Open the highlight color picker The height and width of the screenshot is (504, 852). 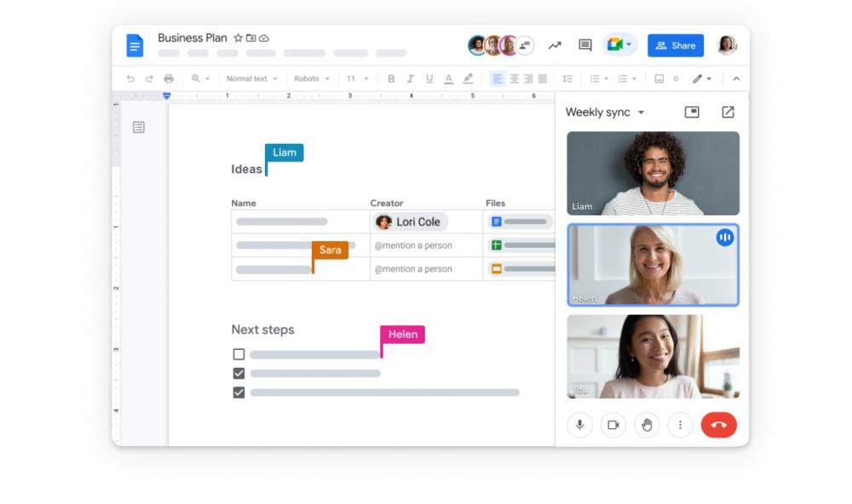tap(468, 78)
